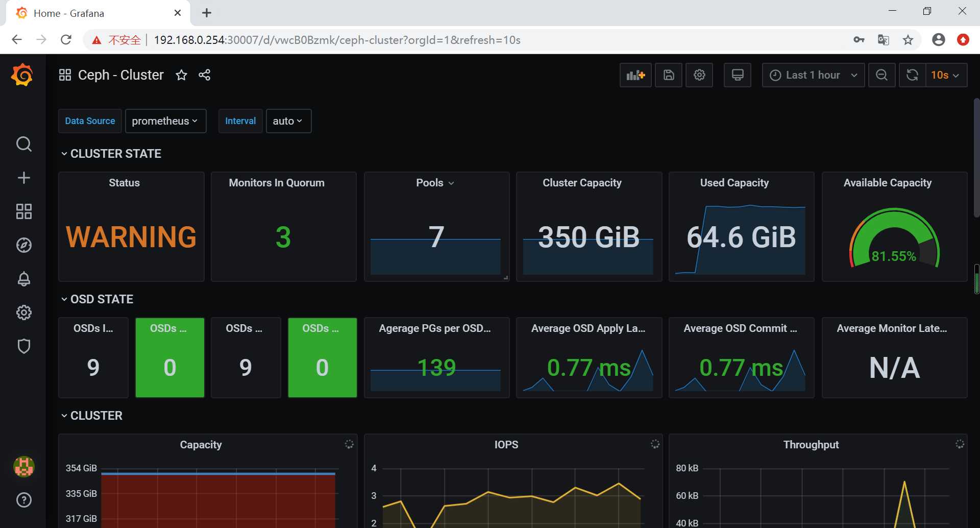Open Help question mark icon
This screenshot has height=528, width=980.
pyautogui.click(x=24, y=500)
